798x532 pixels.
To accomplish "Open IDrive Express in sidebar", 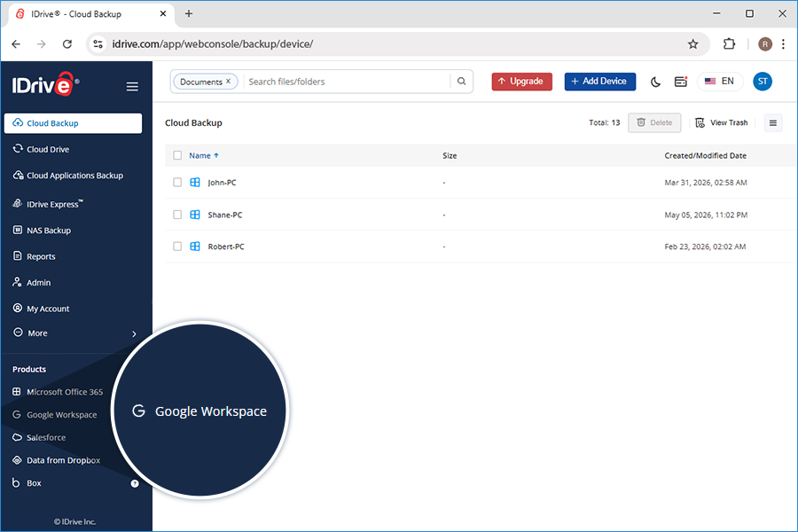I will [x=48, y=204].
